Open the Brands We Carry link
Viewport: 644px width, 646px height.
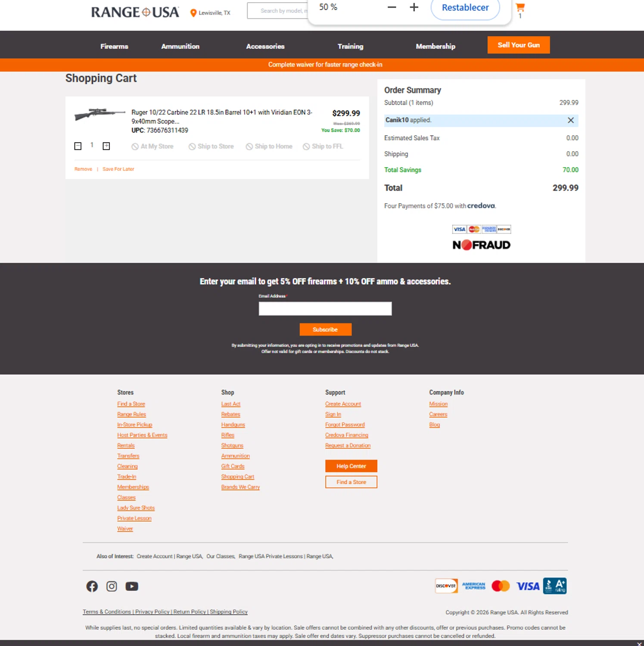(240, 487)
